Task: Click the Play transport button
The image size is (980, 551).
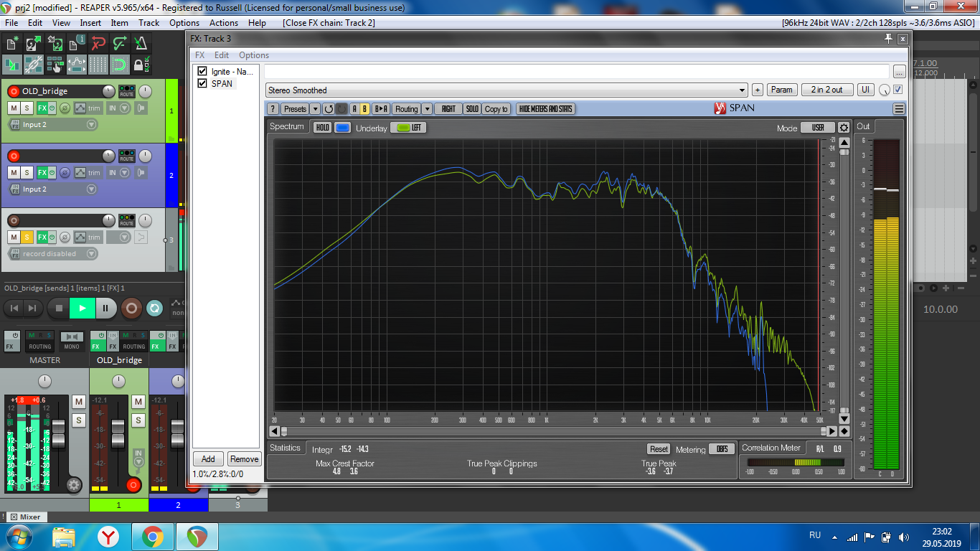Action: (x=83, y=309)
